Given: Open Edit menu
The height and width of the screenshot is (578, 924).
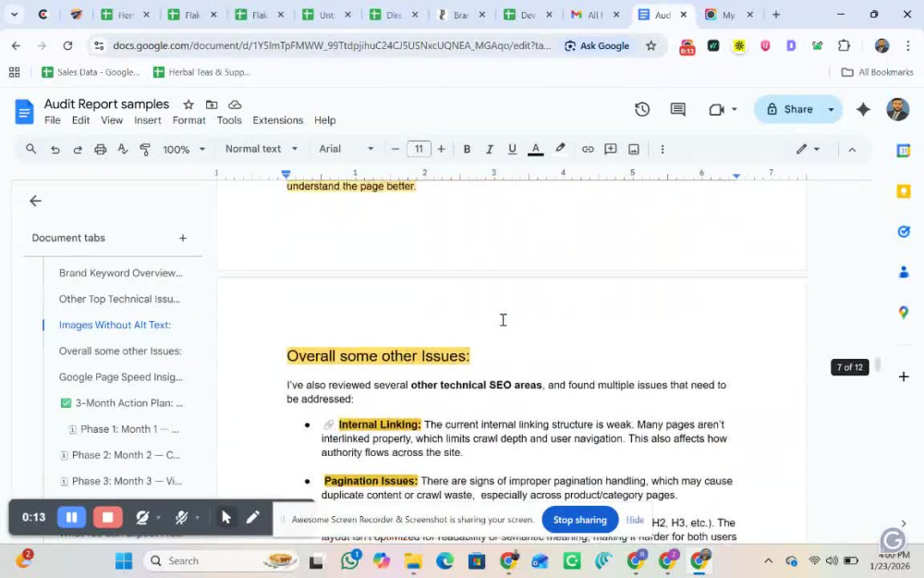Looking at the screenshot, I should point(80,120).
